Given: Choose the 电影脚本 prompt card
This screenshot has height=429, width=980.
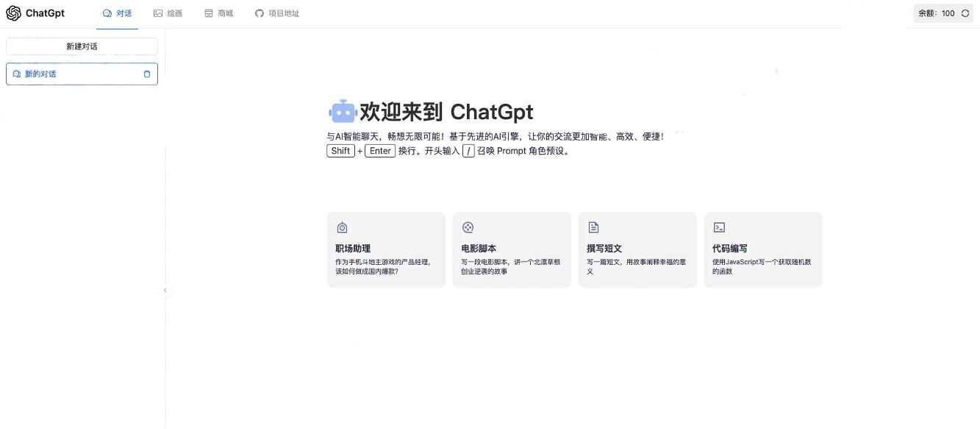Looking at the screenshot, I should pos(512,250).
